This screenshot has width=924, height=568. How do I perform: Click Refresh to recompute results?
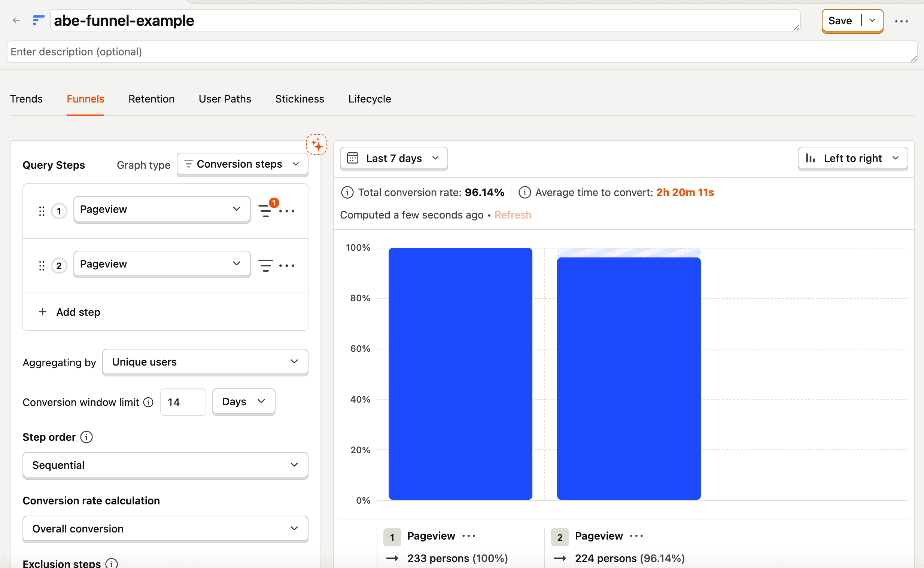pyautogui.click(x=513, y=214)
